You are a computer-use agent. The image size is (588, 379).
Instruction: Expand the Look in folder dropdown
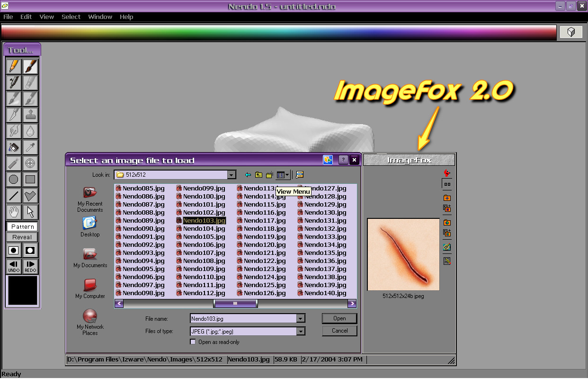tap(231, 175)
